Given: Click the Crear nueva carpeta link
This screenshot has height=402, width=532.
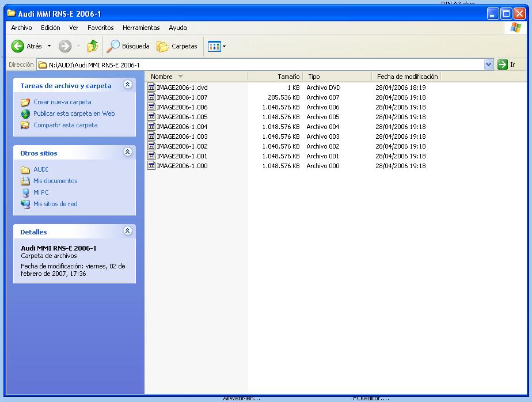Looking at the screenshot, I should click(x=62, y=102).
